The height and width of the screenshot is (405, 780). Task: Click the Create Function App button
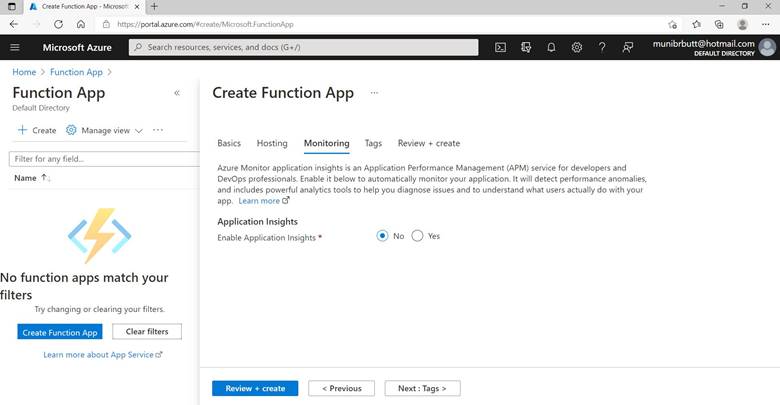pyautogui.click(x=60, y=332)
